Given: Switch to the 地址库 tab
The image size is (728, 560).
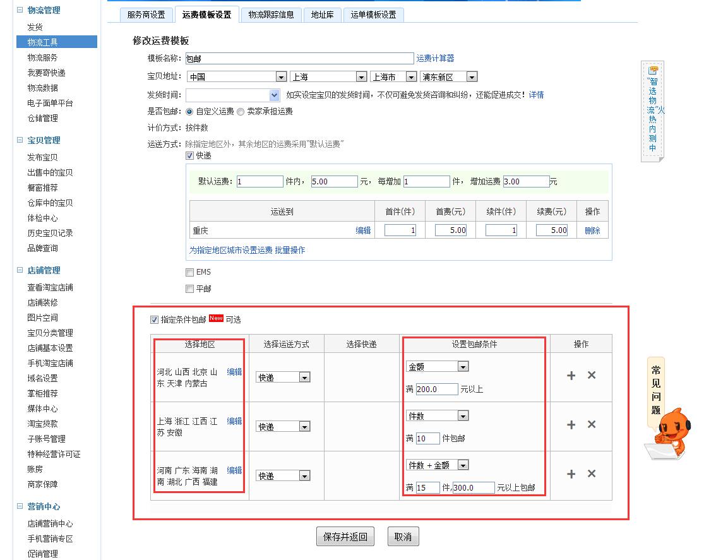Looking at the screenshot, I should (x=322, y=14).
